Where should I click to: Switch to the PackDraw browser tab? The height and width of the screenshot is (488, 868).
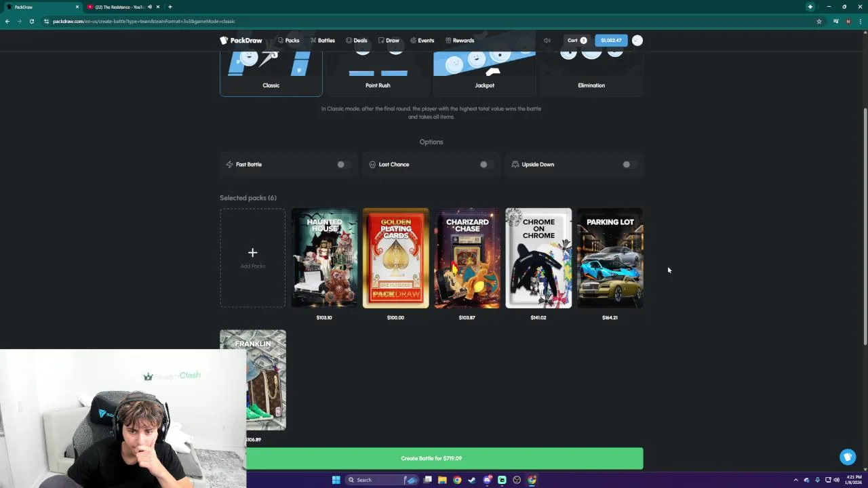point(42,7)
